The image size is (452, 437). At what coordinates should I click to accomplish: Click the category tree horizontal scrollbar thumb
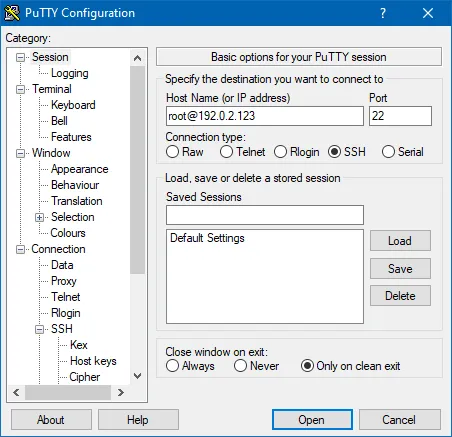68,392
